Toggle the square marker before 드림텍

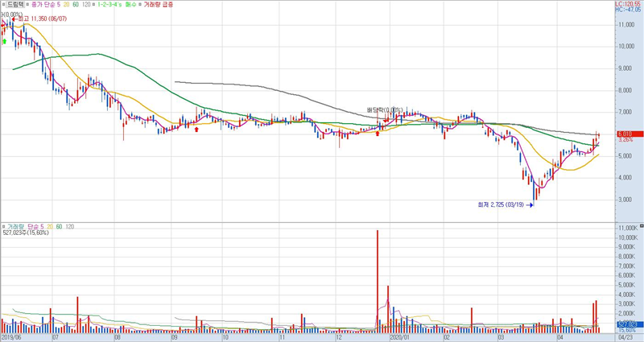click(x=4, y=4)
